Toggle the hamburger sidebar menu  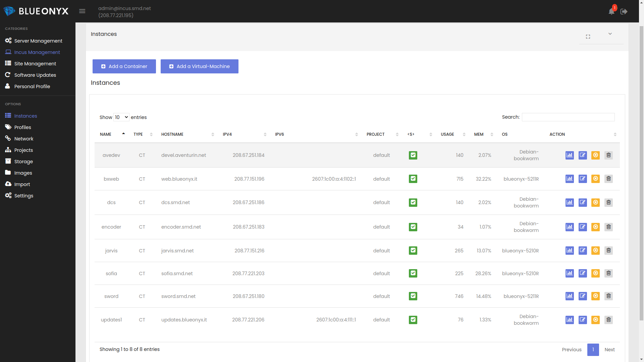[x=82, y=11]
